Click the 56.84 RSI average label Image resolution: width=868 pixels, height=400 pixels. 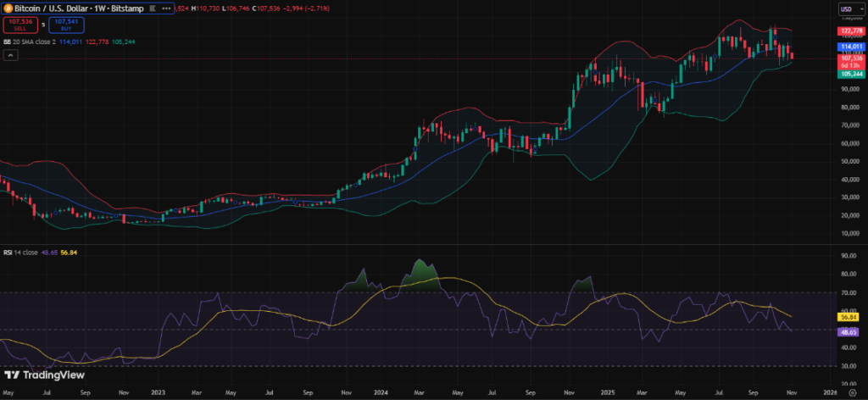click(x=849, y=317)
